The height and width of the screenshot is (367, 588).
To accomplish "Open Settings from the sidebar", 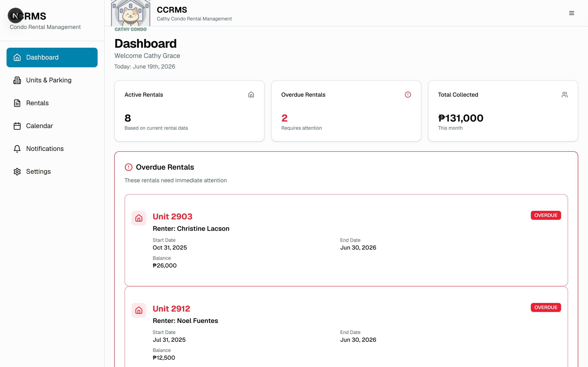I will (52, 172).
